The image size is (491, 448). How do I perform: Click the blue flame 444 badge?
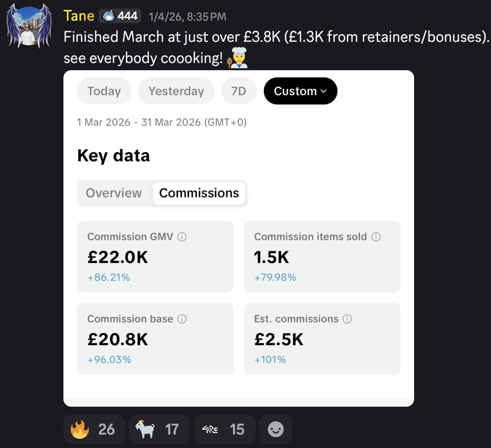coord(120,15)
